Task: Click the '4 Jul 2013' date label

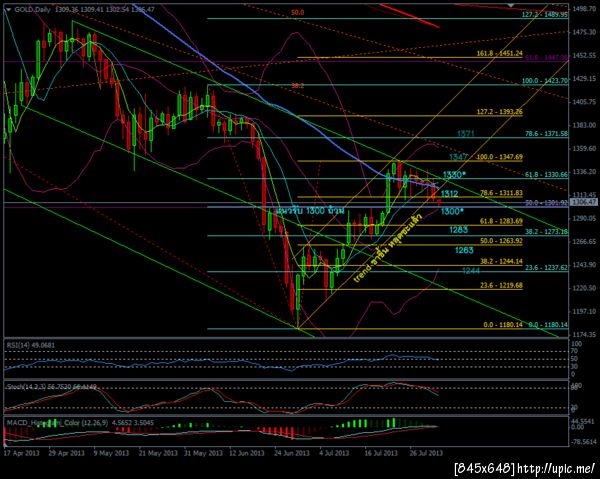Action: 334,453
